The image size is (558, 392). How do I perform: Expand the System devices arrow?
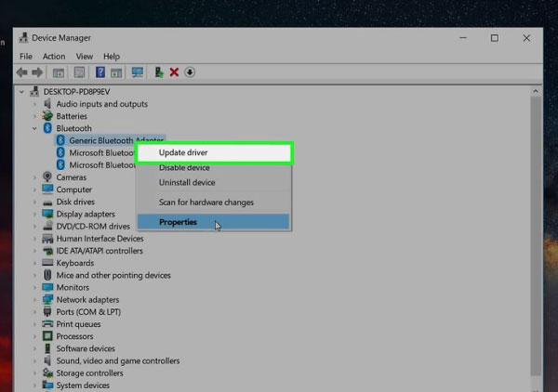pos(34,385)
